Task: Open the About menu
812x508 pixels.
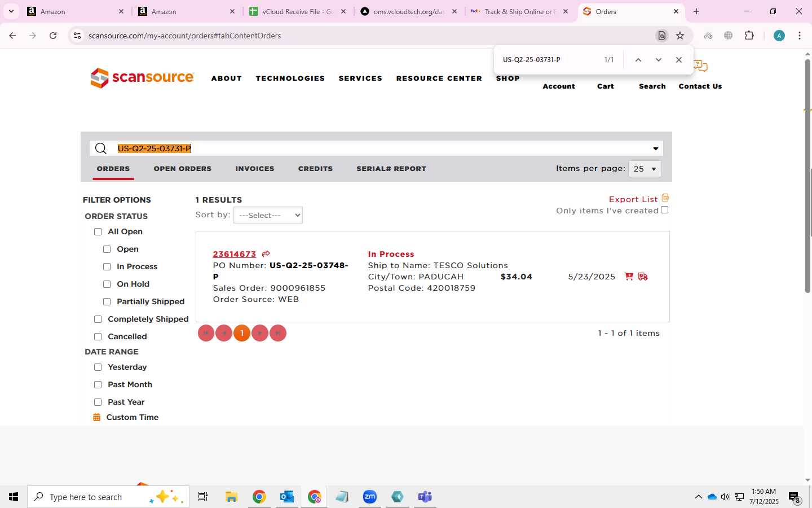Action: [x=227, y=78]
